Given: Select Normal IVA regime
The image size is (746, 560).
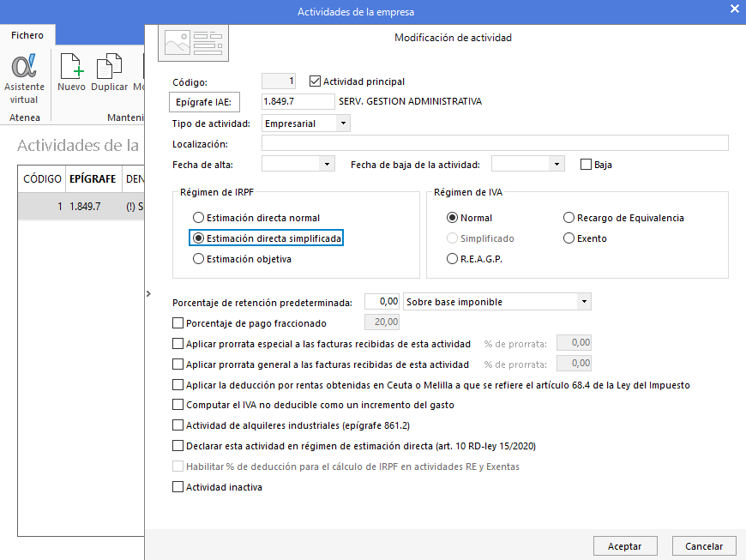Looking at the screenshot, I should click(x=452, y=218).
